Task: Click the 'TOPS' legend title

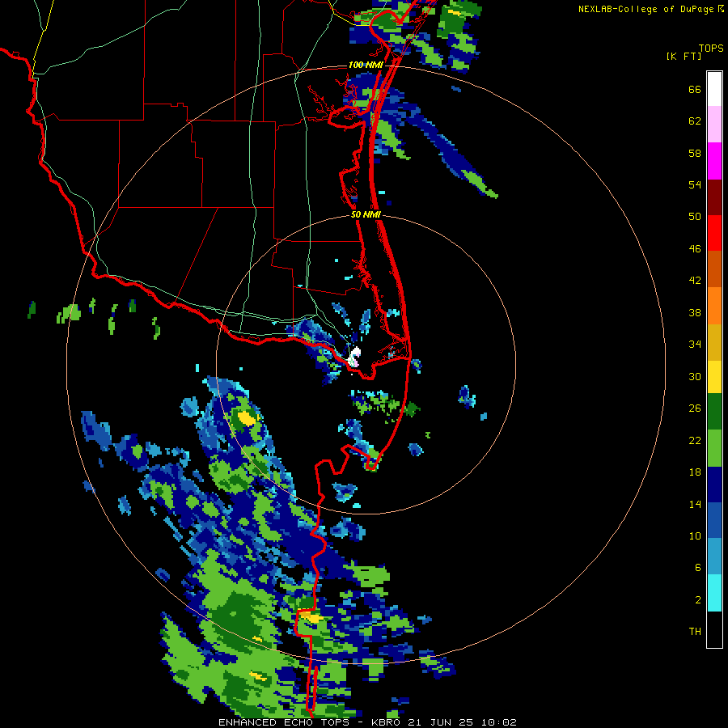Action: tap(711, 48)
